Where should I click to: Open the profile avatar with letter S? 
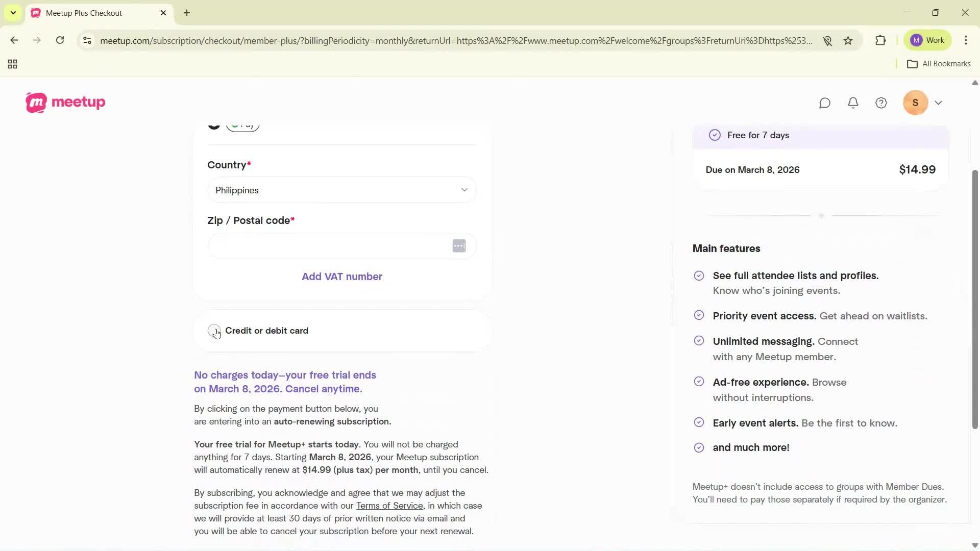[915, 103]
